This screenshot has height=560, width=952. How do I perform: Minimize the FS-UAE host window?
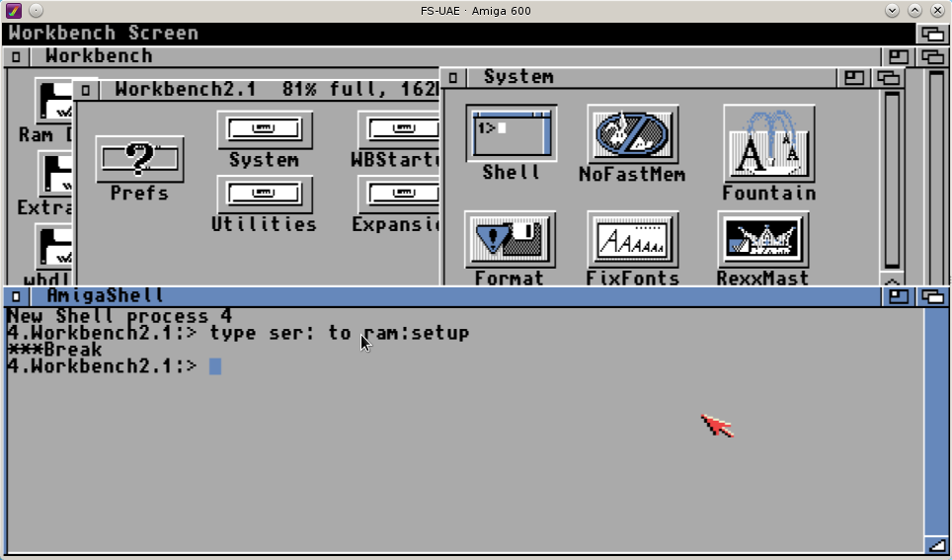pos(892,10)
